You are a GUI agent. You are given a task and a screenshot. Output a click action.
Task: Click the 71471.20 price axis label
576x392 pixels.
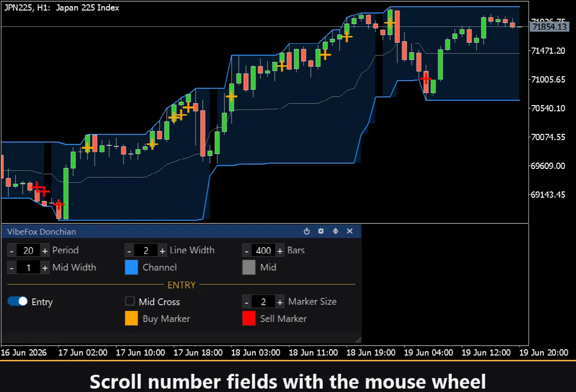548,50
